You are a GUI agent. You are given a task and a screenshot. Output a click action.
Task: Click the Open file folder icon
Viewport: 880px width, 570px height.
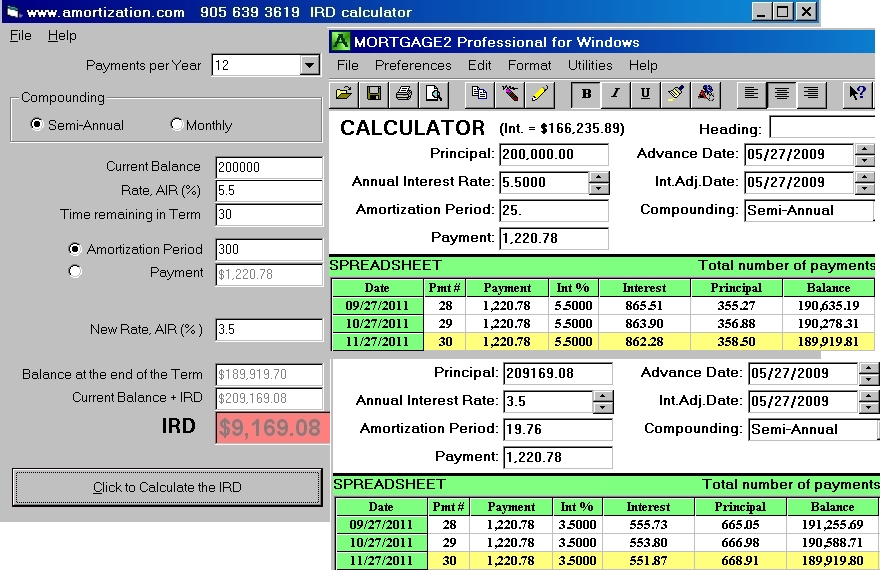pos(344,94)
